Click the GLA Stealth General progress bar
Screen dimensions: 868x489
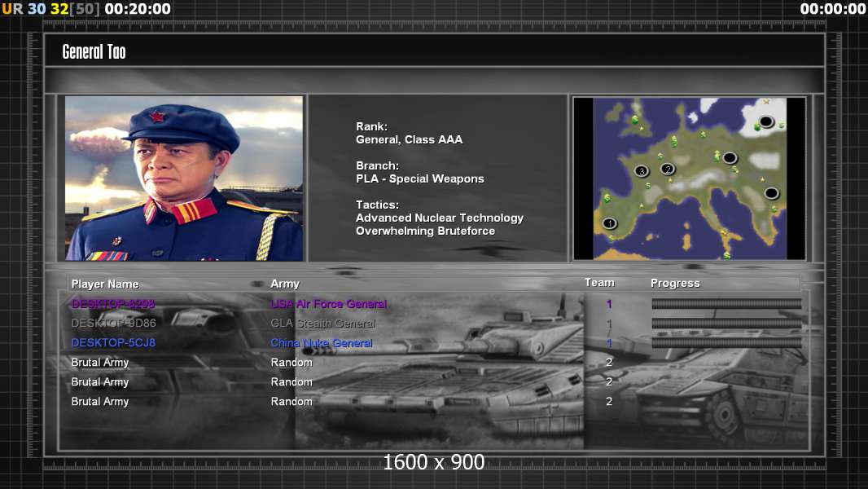point(726,324)
